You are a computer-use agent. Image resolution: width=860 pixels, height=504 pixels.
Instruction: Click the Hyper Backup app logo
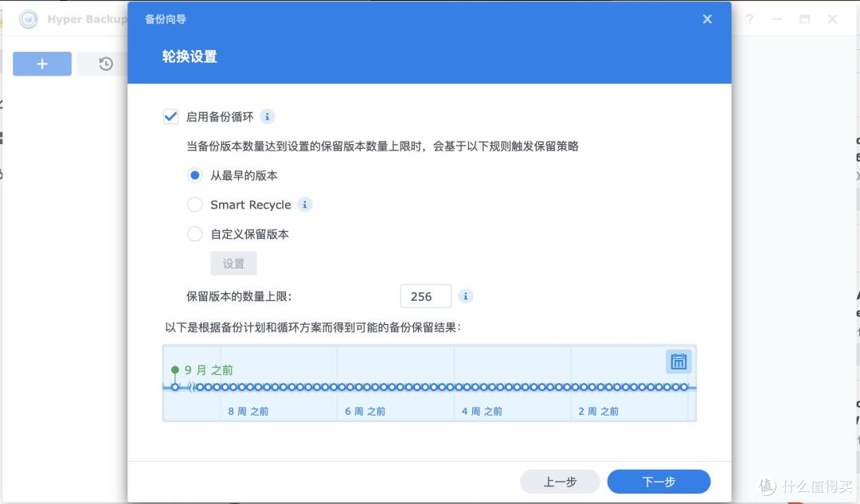click(x=28, y=19)
